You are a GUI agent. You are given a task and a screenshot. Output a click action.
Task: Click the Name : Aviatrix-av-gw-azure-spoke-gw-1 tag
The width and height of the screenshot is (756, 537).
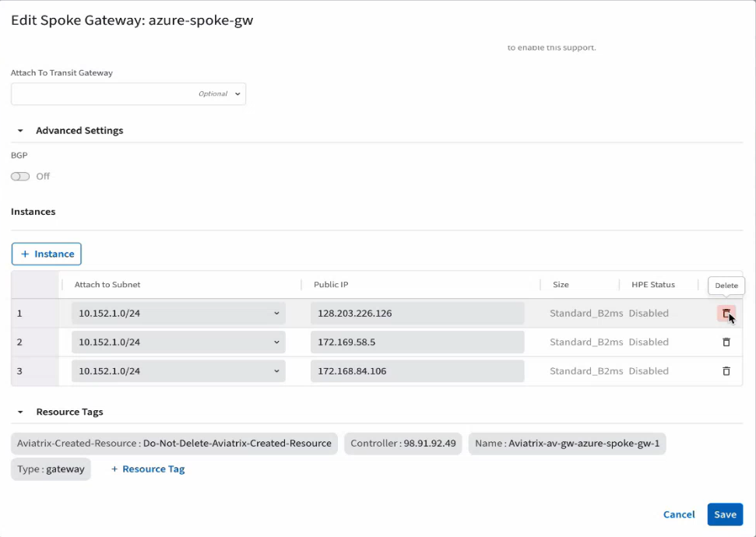point(567,444)
